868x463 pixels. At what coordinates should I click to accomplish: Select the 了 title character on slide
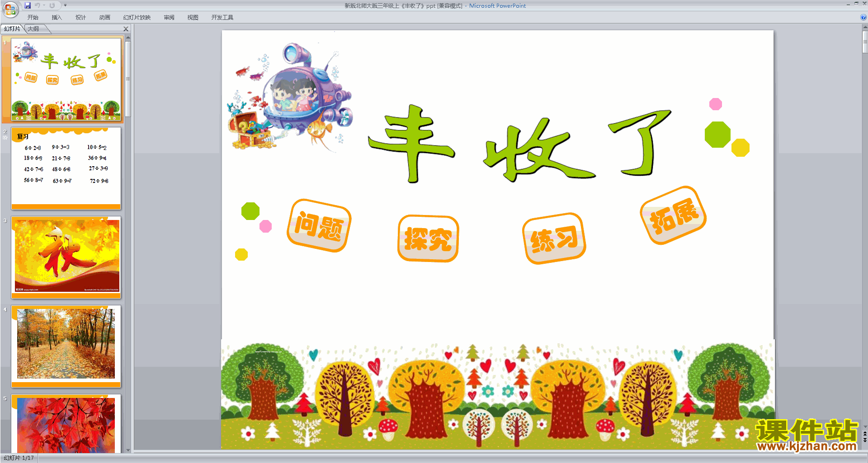640,142
